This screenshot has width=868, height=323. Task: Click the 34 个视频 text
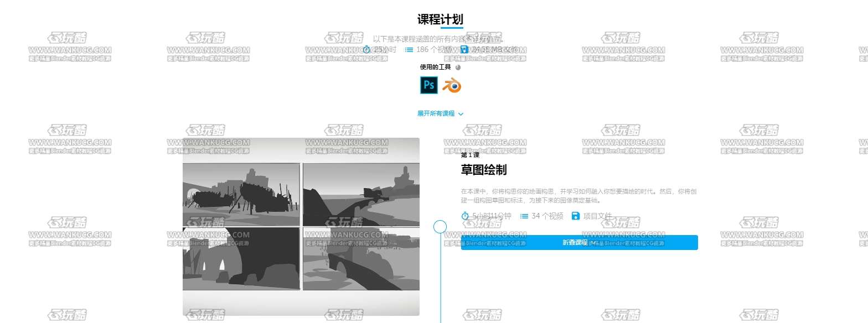547,216
